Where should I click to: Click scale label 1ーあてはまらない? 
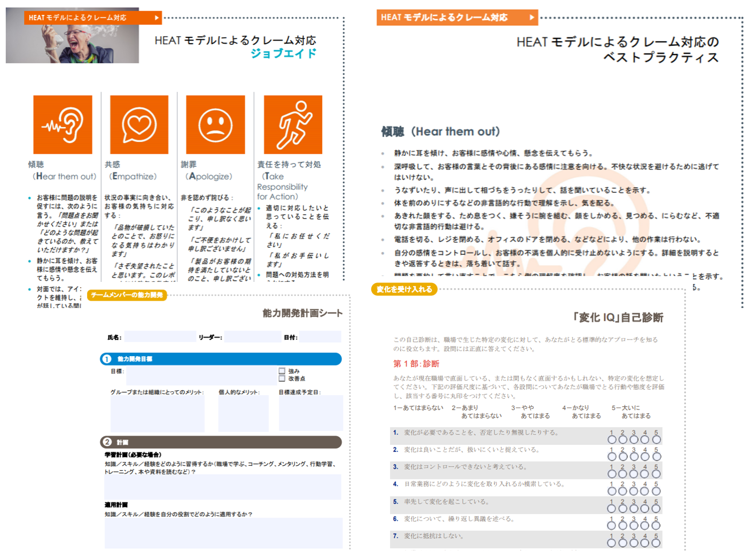pyautogui.click(x=418, y=408)
